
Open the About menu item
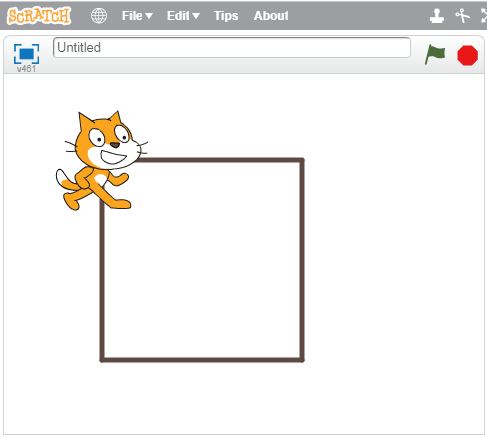(x=271, y=16)
